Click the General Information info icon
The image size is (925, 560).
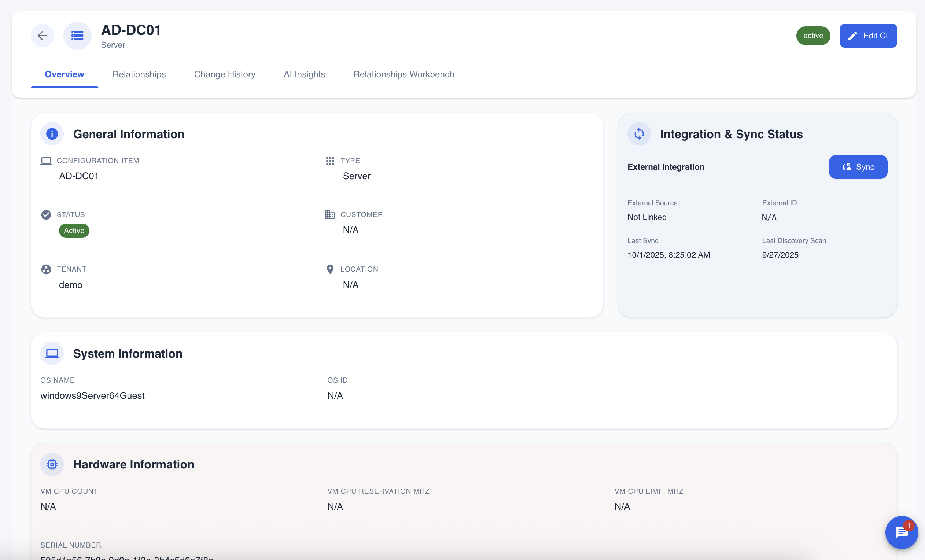pos(52,134)
